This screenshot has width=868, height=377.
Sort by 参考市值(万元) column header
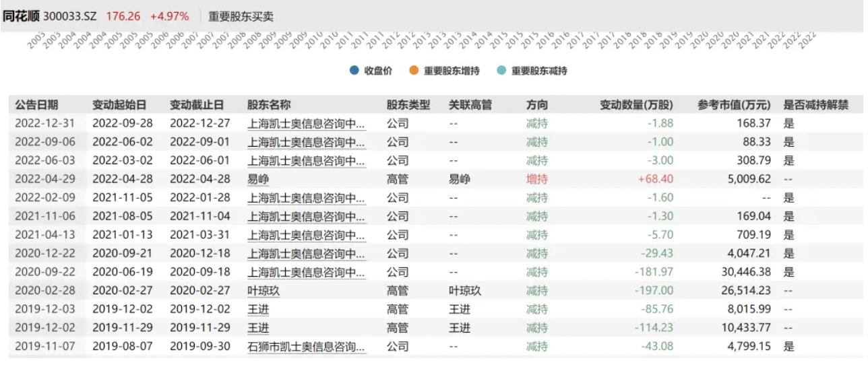[734, 105]
